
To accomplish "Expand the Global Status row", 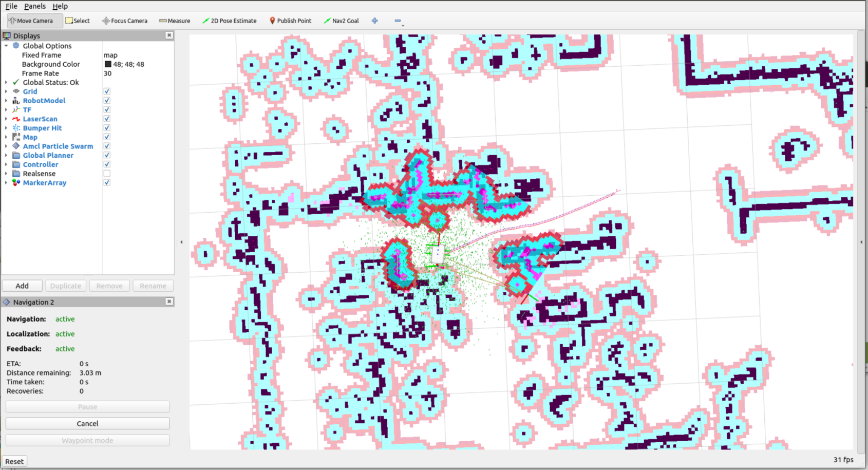I will click(6, 82).
